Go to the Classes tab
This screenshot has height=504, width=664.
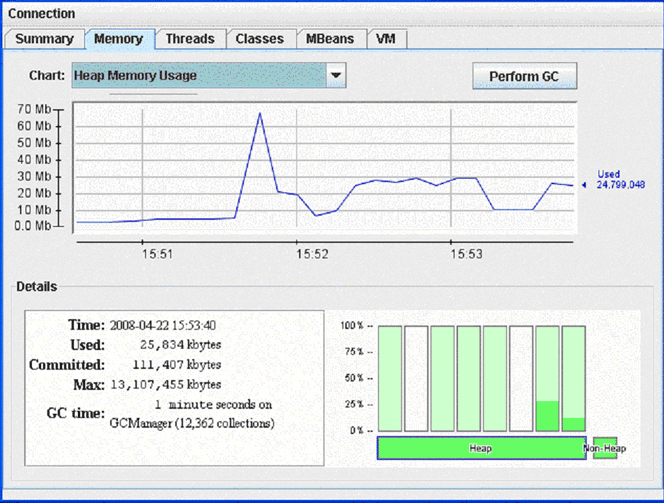coord(260,39)
